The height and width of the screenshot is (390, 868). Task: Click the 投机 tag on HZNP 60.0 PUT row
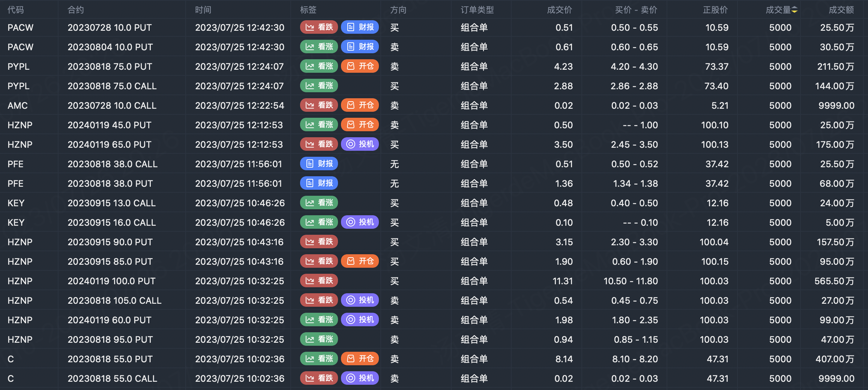(x=360, y=320)
